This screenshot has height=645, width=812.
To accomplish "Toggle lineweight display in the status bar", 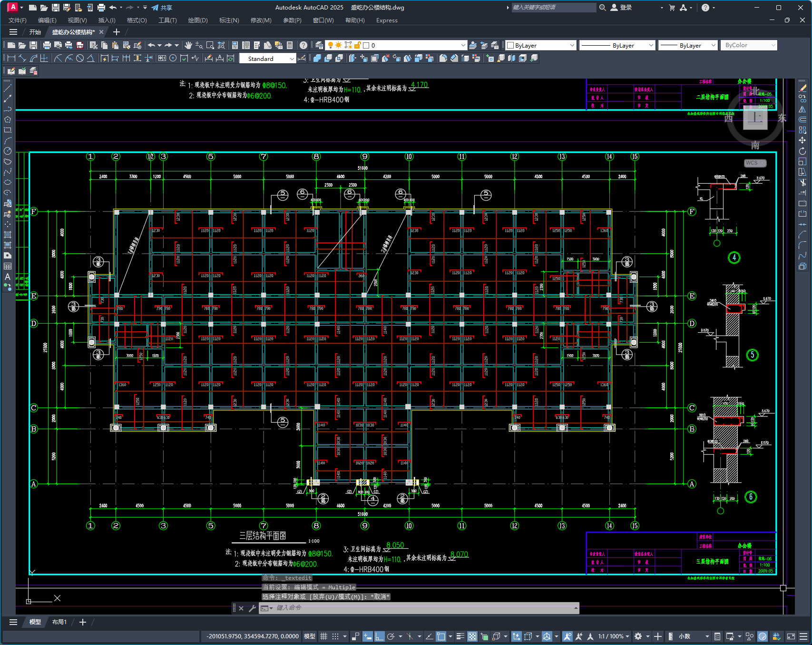I will point(460,636).
